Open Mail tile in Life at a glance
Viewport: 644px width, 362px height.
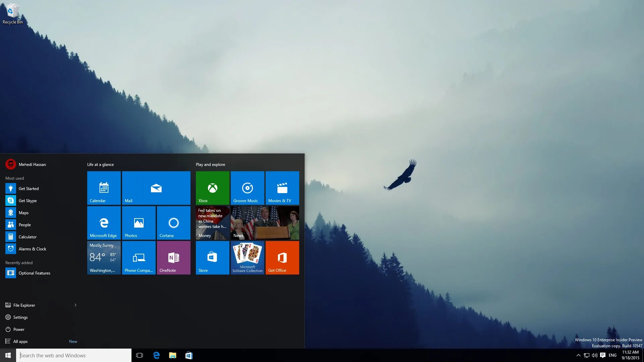pos(156,187)
